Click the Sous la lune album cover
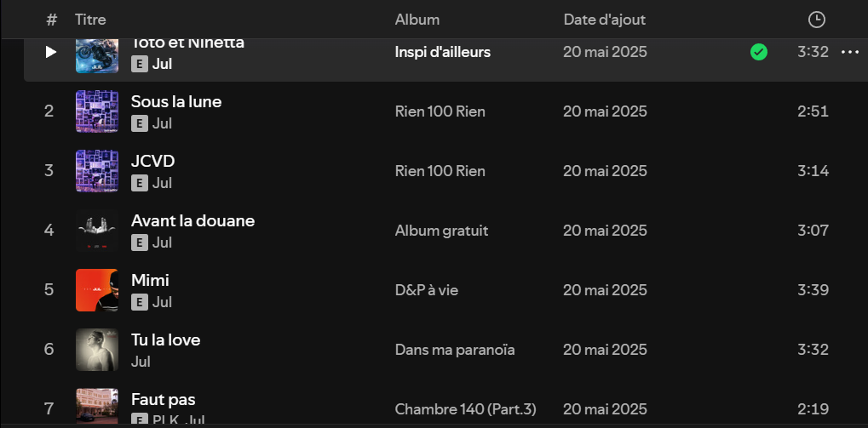This screenshot has width=868, height=428. click(x=96, y=111)
